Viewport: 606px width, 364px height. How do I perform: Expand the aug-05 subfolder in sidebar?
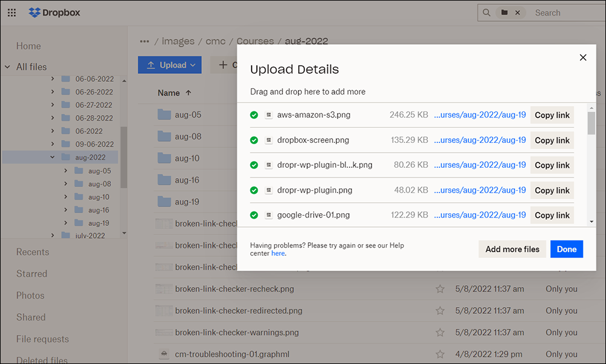[65, 170]
